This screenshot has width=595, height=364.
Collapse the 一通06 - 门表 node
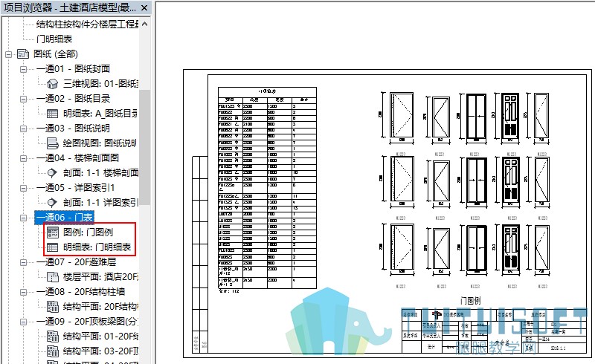(x=23, y=218)
